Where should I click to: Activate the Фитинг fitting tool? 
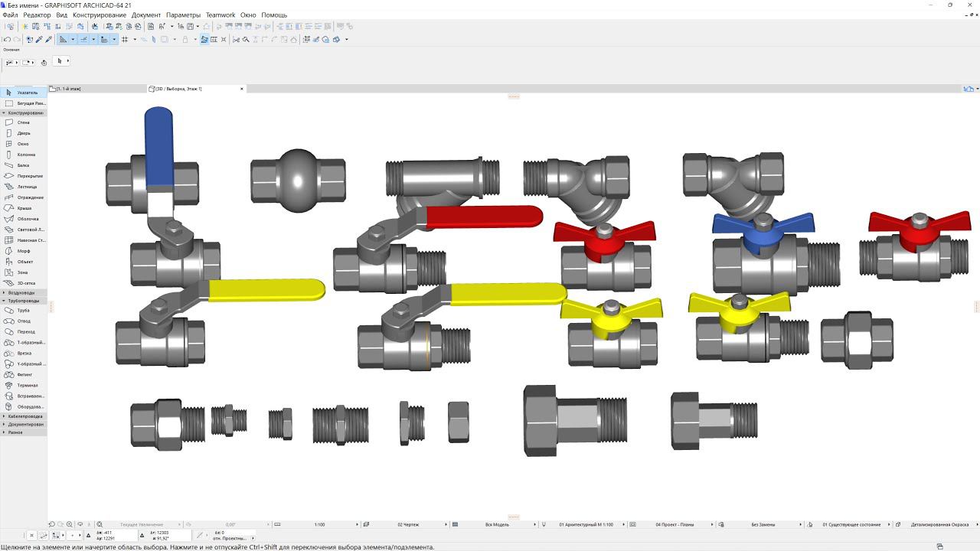(x=23, y=375)
